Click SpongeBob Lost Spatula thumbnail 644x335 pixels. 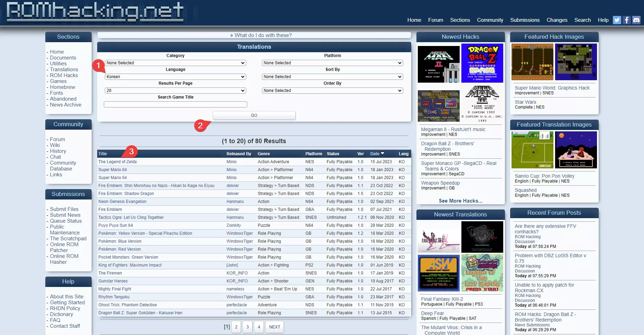pyautogui.click(x=482, y=273)
